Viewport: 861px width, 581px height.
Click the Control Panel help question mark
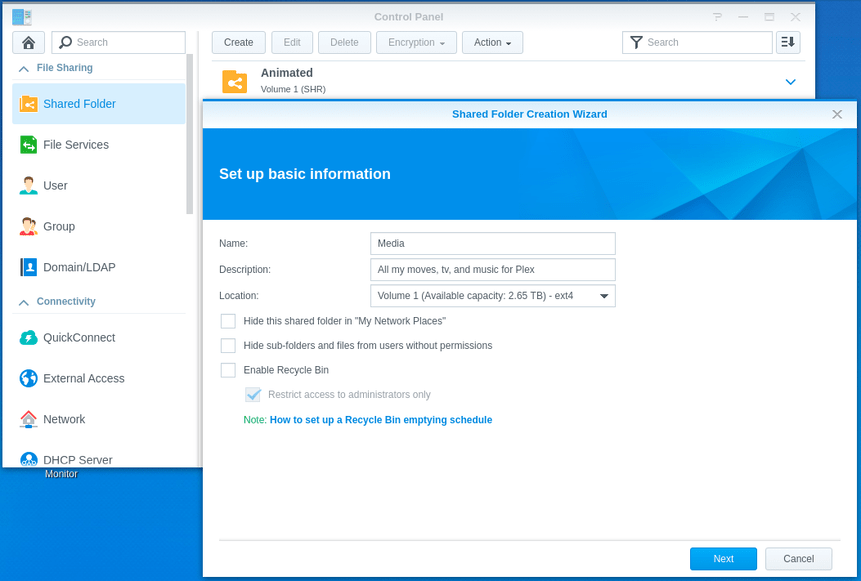click(717, 17)
